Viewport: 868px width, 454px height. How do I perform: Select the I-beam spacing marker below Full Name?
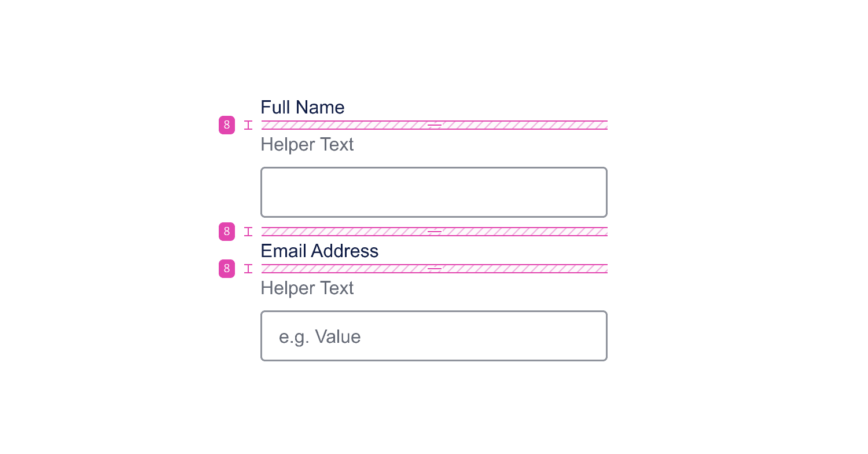click(x=248, y=125)
